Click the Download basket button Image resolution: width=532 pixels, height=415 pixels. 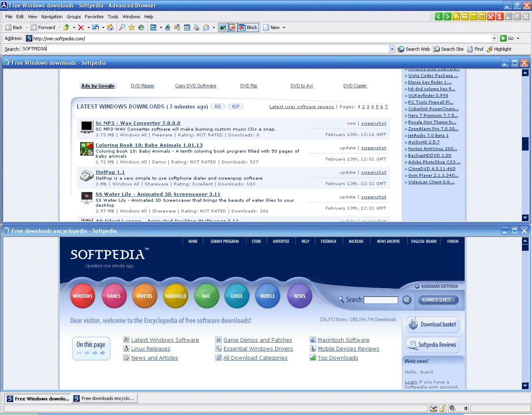[433, 324]
